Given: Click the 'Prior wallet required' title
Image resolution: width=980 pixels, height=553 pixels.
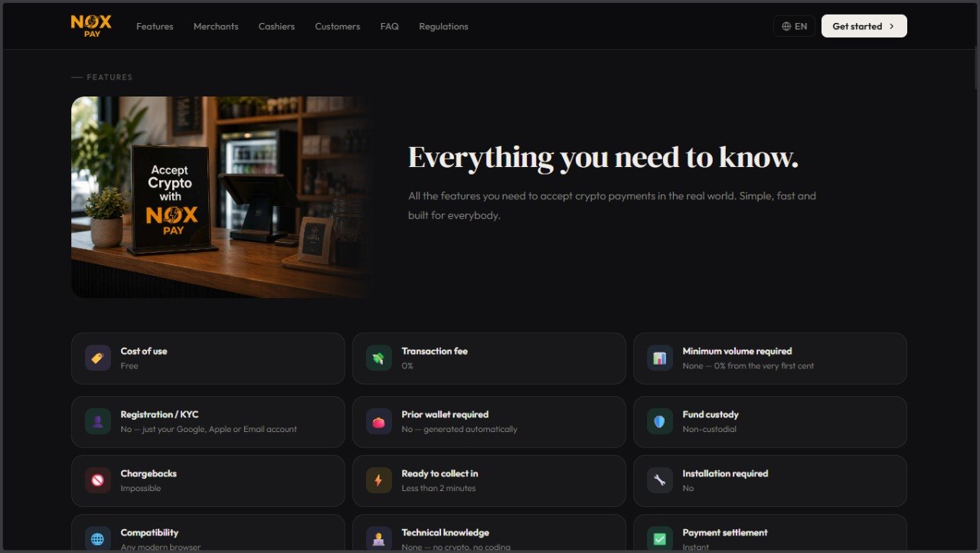Looking at the screenshot, I should click(x=445, y=414).
